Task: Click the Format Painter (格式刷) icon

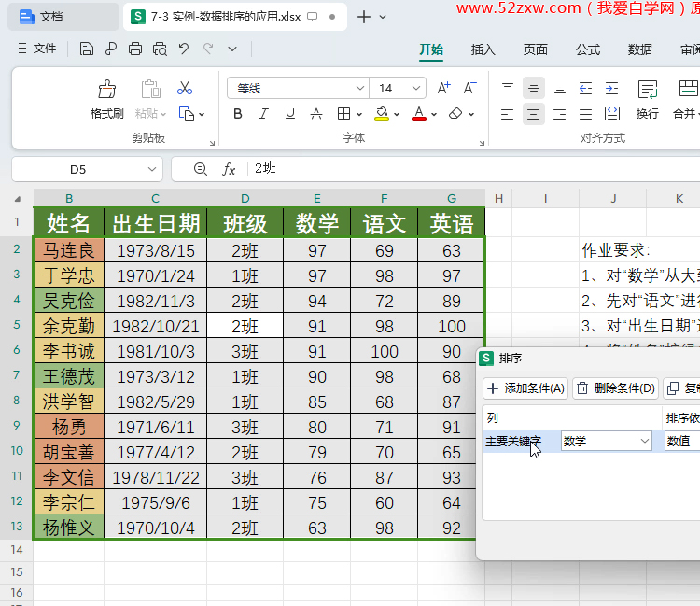Action: pos(106,89)
